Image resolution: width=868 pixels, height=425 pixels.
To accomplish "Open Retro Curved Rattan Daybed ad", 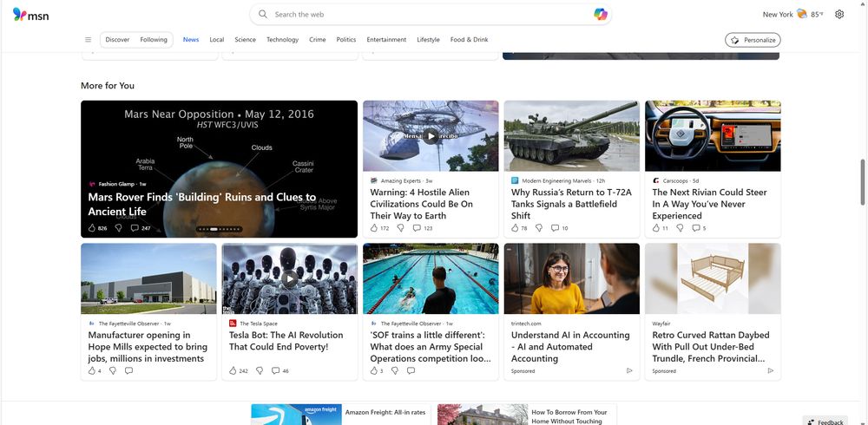I will [x=711, y=346].
